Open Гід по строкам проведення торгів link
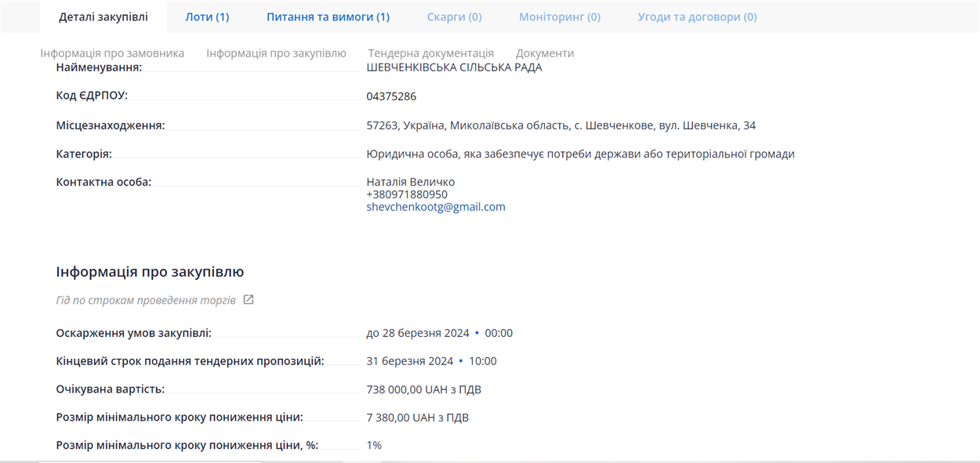The height and width of the screenshot is (463, 980). (146, 300)
